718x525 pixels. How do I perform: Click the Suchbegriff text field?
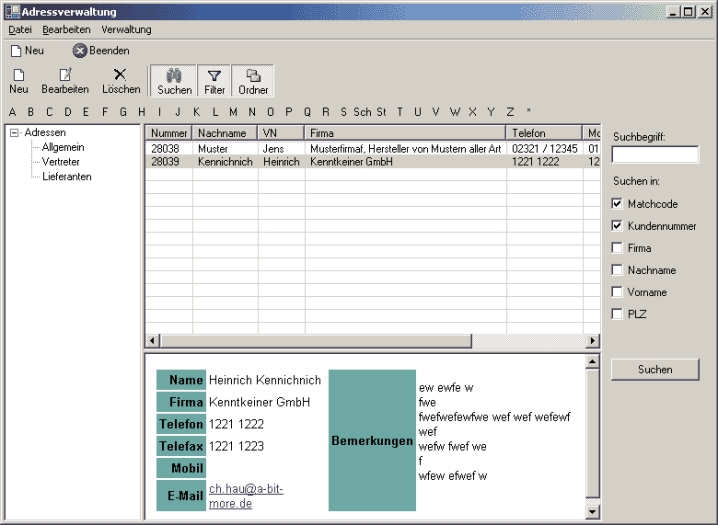tap(655, 155)
